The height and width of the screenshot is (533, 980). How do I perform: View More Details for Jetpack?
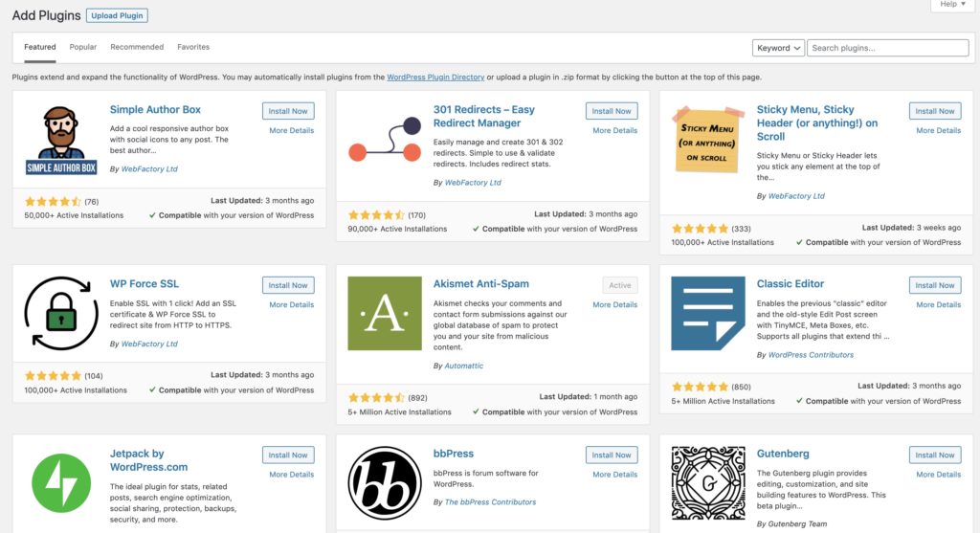pos(292,475)
